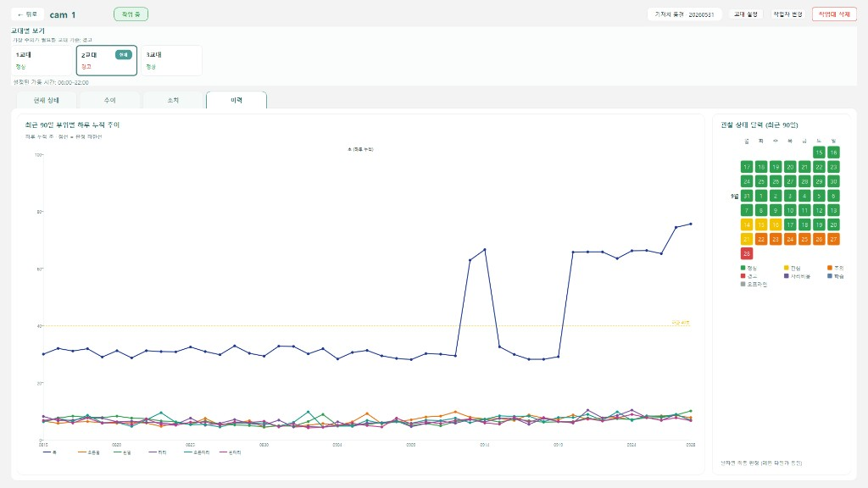This screenshot has width=868, height=488.
Task: Click the 기저치 동결 date chip
Action: (684, 14)
